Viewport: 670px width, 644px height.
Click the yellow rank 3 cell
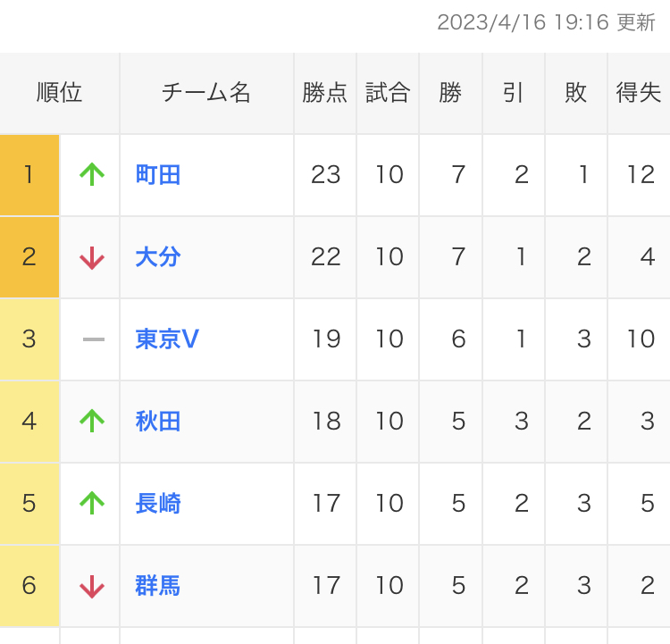[x=29, y=339]
